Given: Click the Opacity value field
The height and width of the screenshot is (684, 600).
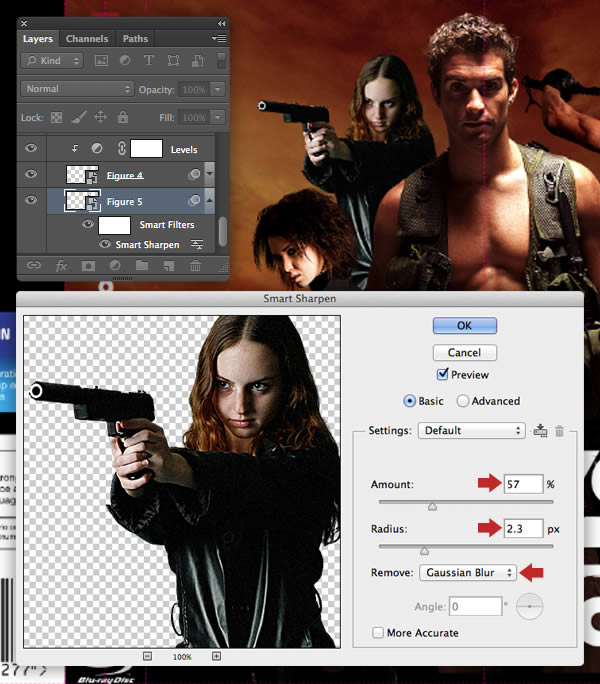Looking at the screenshot, I should tap(194, 89).
